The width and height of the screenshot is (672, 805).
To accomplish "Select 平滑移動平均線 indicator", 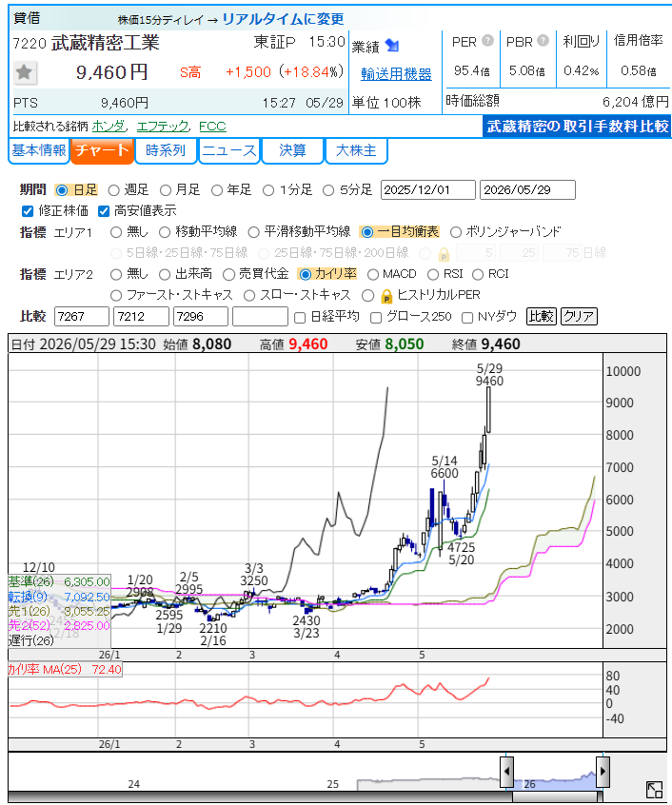I will click(x=253, y=232).
